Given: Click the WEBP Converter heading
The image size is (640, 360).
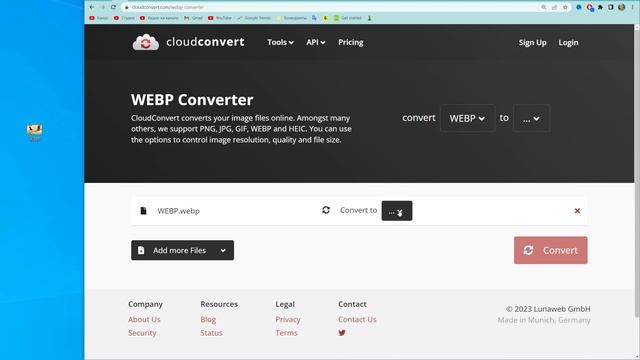Looking at the screenshot, I should pos(192,100).
